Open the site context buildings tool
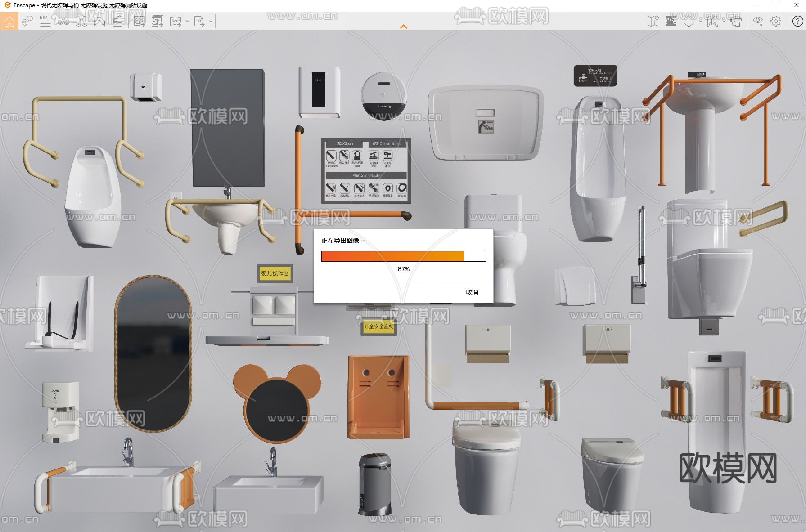The image size is (806, 532). click(x=99, y=21)
